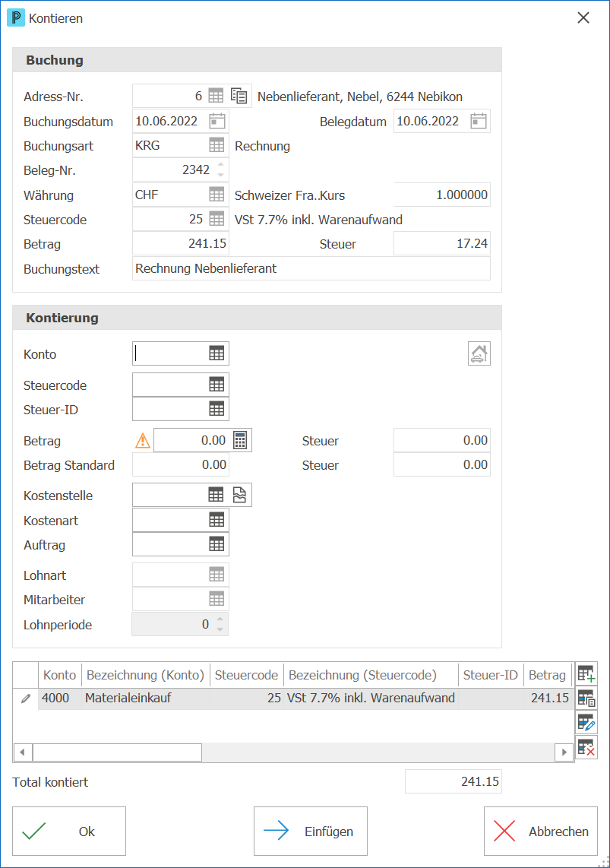610x868 pixels.
Task: Click the pencil marker on row 4000
Action: [25, 699]
